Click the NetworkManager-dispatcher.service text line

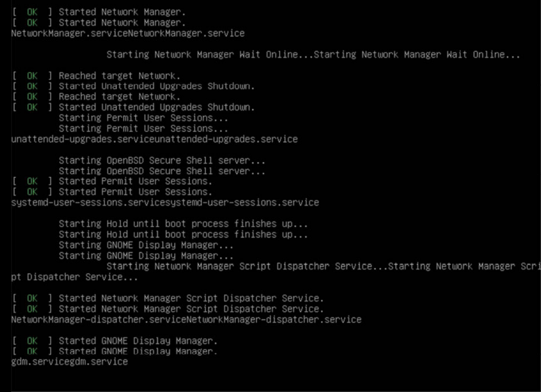point(186,320)
